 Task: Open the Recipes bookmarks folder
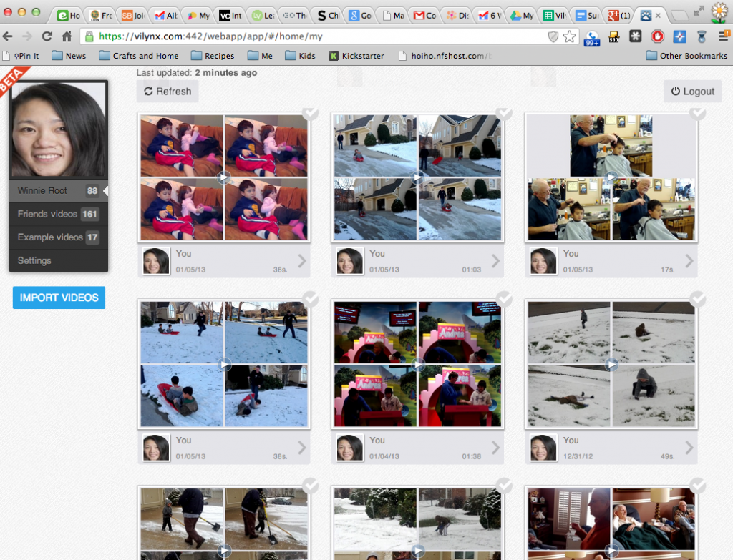pyautogui.click(x=213, y=56)
